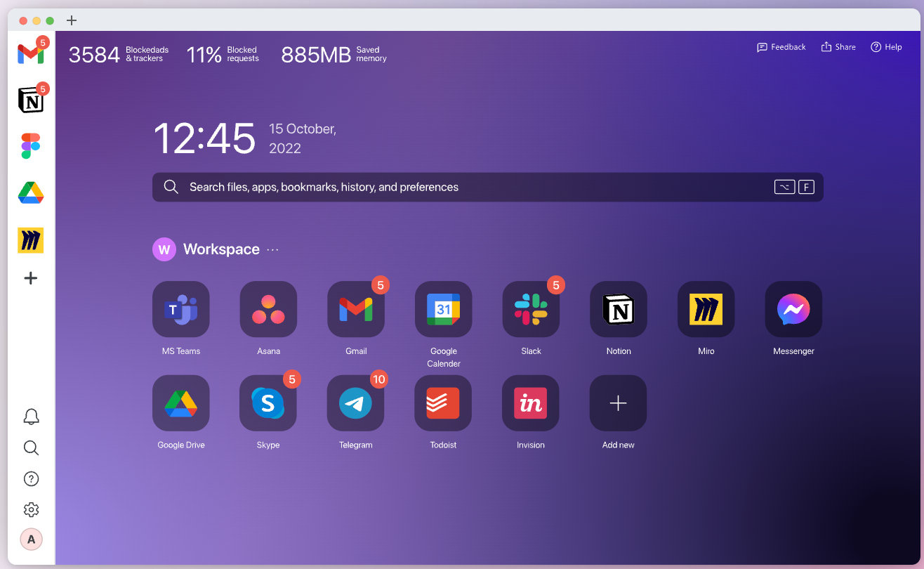Launch MS Teams from Workspace

click(x=181, y=310)
